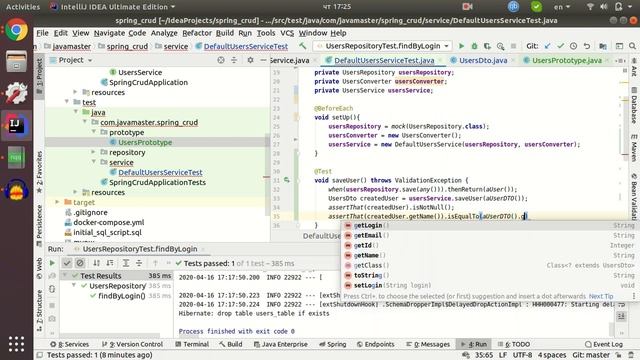This screenshot has height=360, width=640.
Task: Show applications grid in dock
Action: (16, 344)
